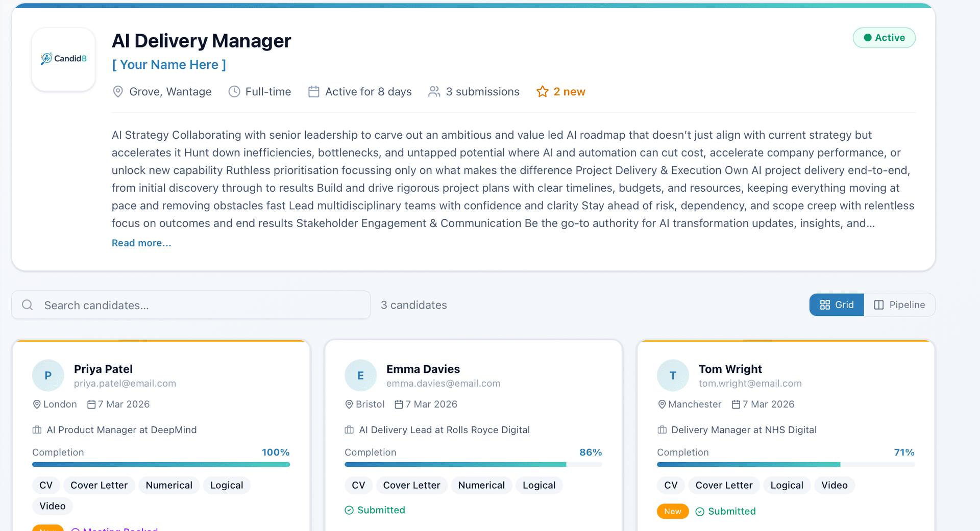This screenshot has height=531, width=980.
Task: Click Tom Wright's T avatar
Action: point(673,375)
